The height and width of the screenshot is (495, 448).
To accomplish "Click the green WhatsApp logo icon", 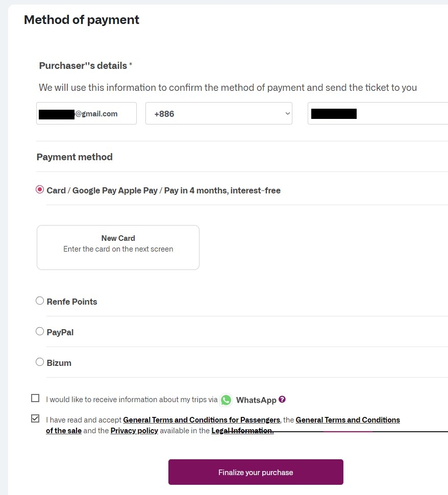I will (226, 400).
